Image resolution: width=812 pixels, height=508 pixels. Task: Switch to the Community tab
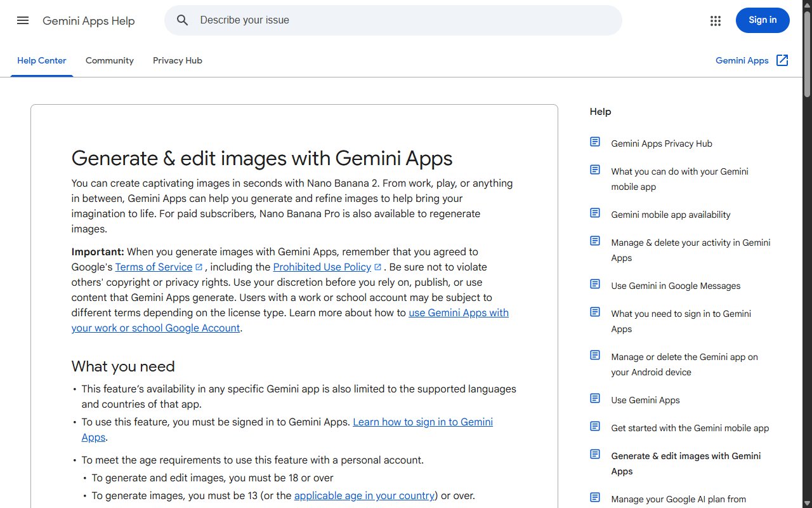click(110, 60)
